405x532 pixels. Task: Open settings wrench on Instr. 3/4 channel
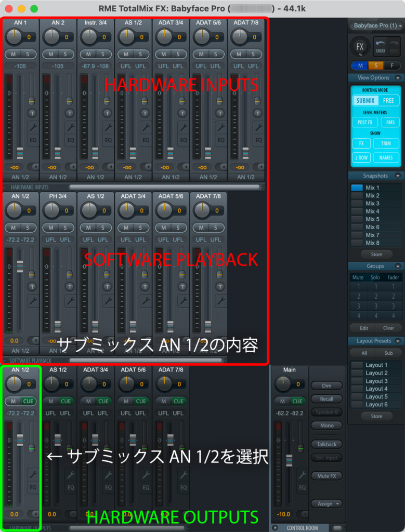tap(108, 128)
